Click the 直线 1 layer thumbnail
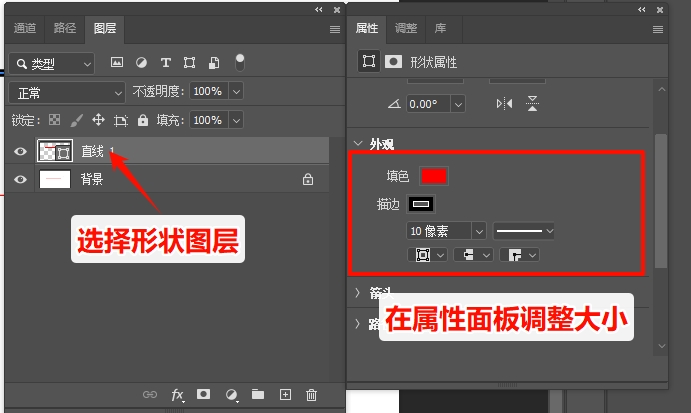The width and height of the screenshot is (691, 413). click(x=55, y=151)
